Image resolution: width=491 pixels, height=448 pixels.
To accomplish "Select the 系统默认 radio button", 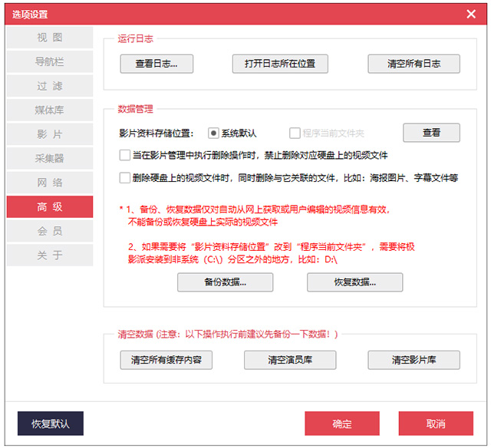I will click(x=214, y=133).
